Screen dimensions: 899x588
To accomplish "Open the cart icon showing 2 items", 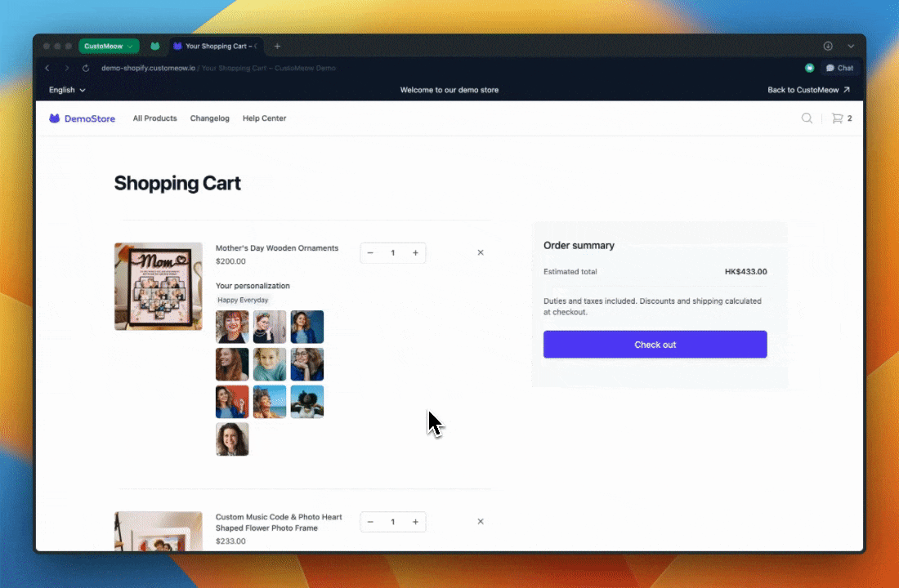I will [842, 118].
